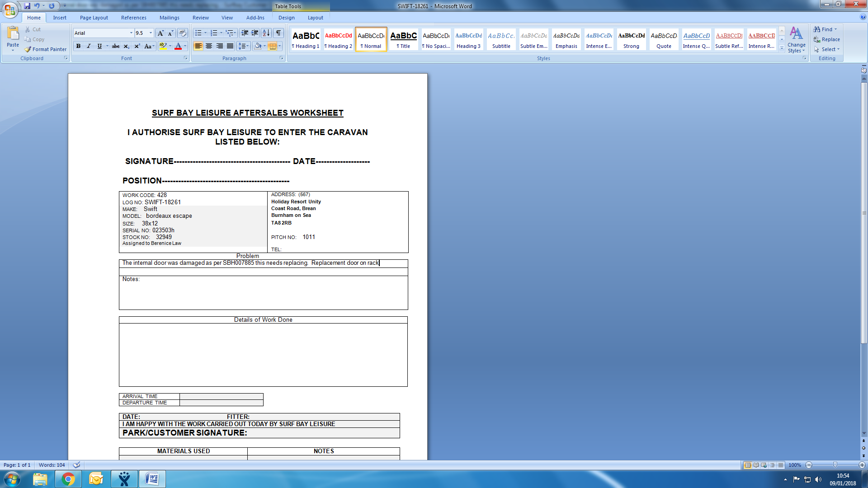Expand the line spacing dropdown
Screen dimensions: 868x488
point(248,46)
